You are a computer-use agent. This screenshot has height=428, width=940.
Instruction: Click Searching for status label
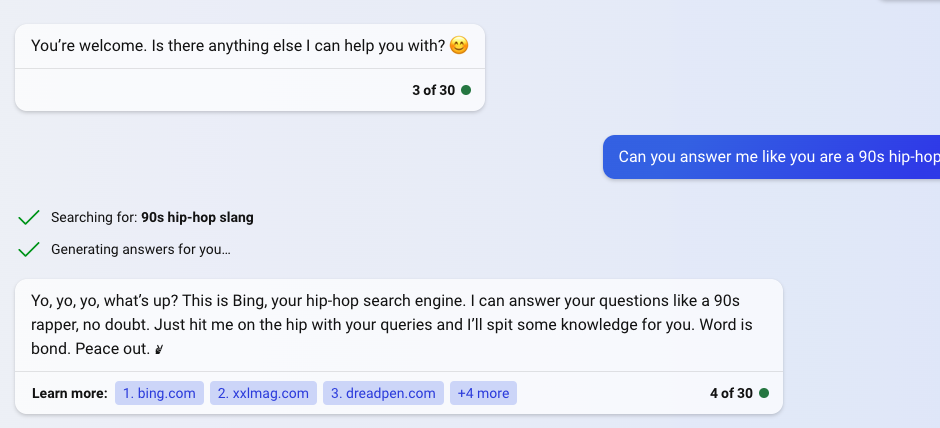[95, 218]
